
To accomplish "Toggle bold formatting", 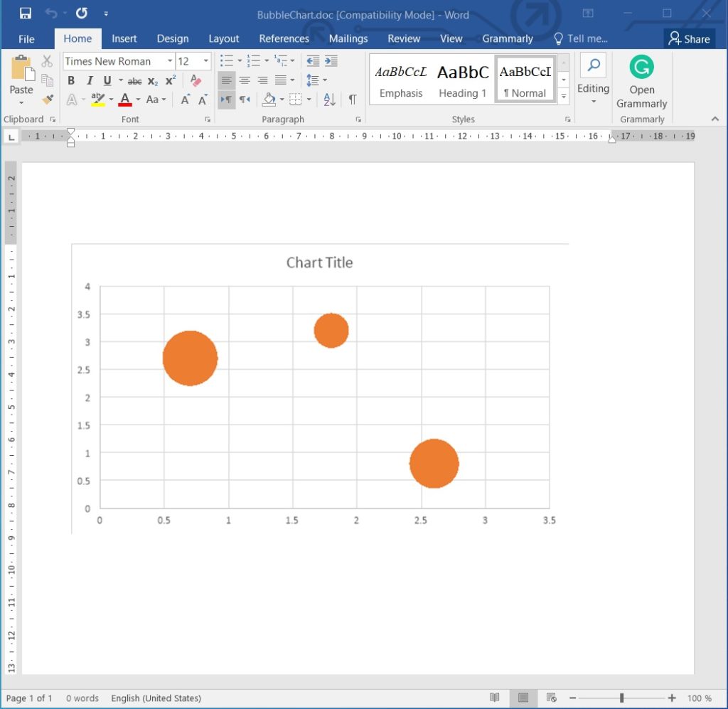I will (x=70, y=80).
